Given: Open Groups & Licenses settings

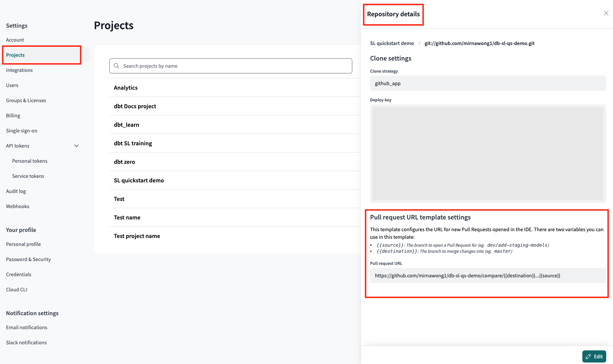Looking at the screenshot, I should [x=26, y=100].
